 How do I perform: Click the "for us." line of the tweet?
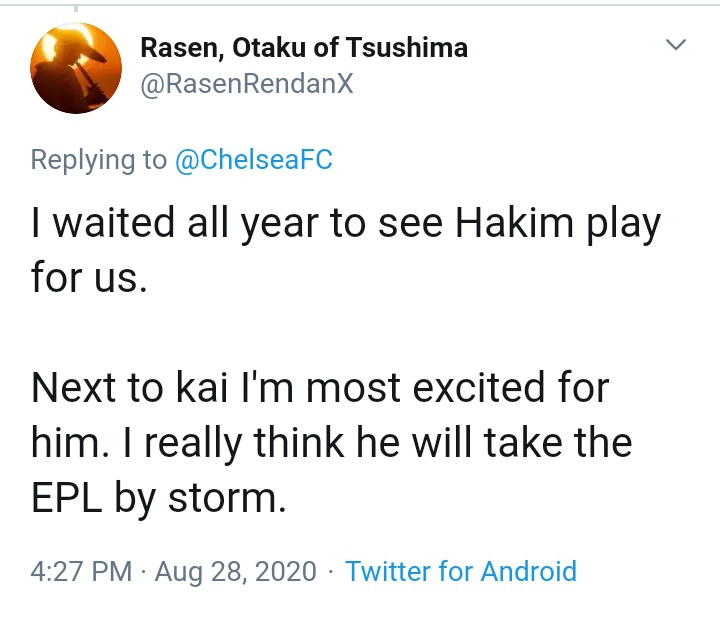tap(89, 276)
